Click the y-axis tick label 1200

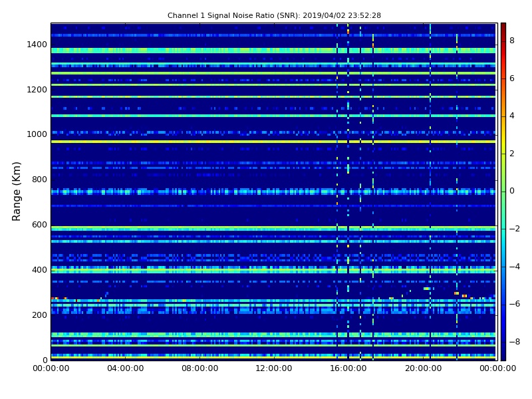tap(37, 90)
